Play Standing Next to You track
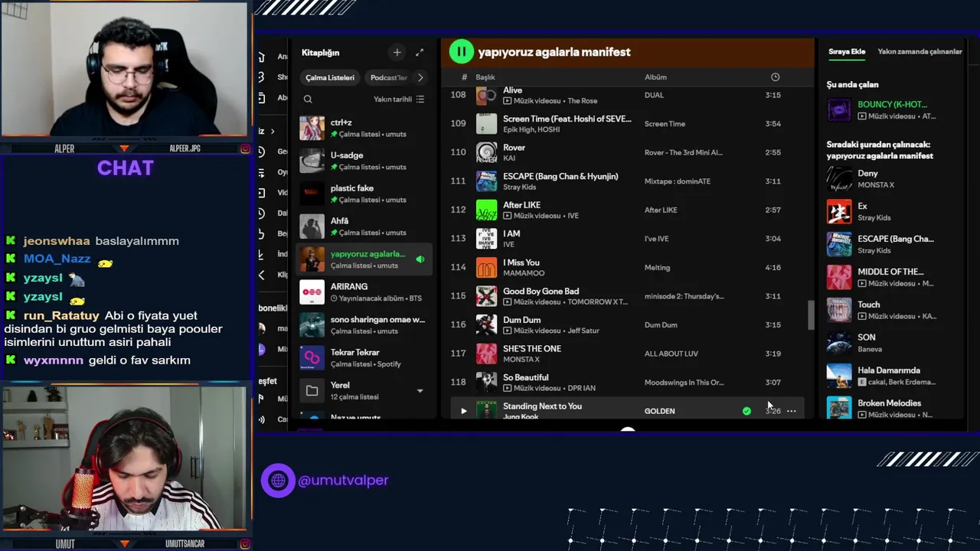The width and height of the screenshot is (980, 551). click(463, 411)
